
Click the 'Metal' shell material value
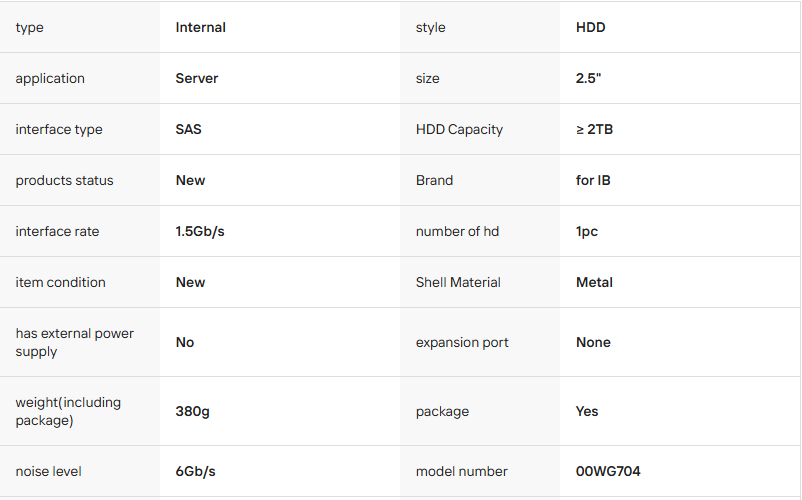click(594, 283)
